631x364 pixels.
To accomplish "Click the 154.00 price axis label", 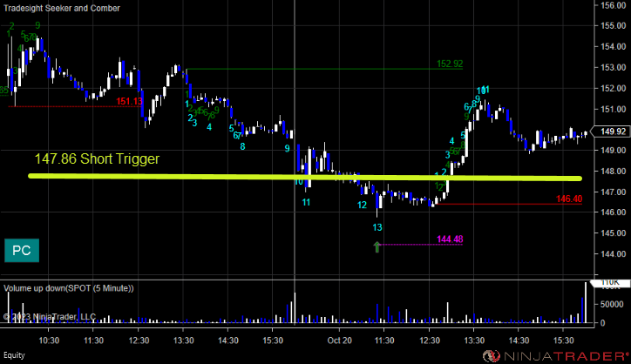I will click(x=614, y=47).
